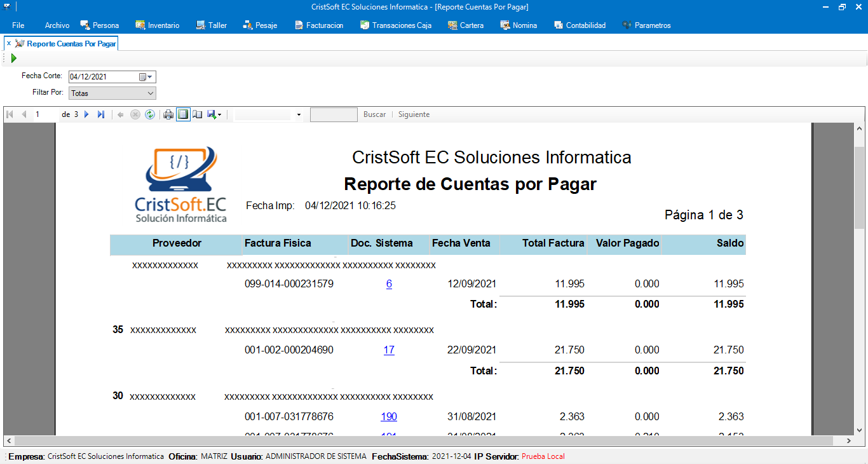Click Buscar in report toolbar
This screenshot has width=868, height=464.
375,114
